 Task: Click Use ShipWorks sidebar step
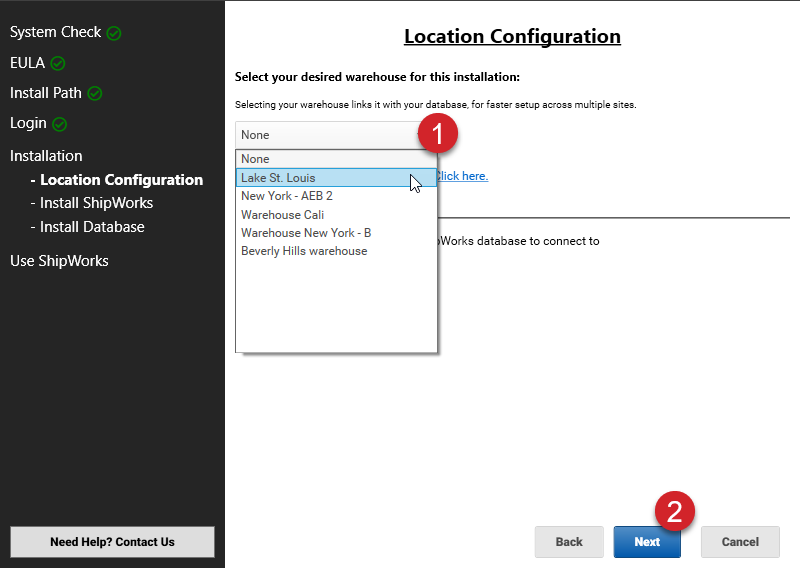[x=59, y=261]
